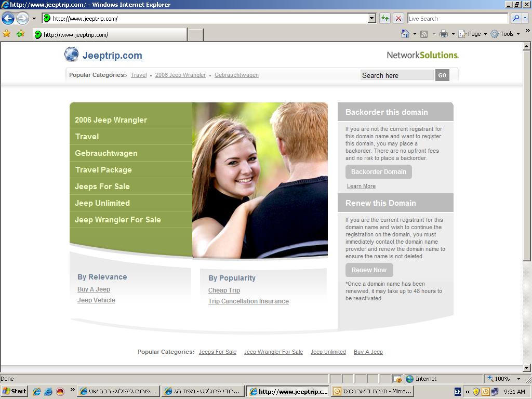Click the Back navigation arrow
Viewport: 532px width, 399px height.
(8, 19)
